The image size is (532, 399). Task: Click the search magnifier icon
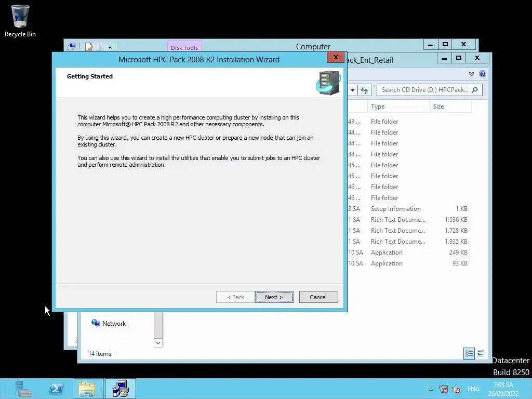(475, 90)
